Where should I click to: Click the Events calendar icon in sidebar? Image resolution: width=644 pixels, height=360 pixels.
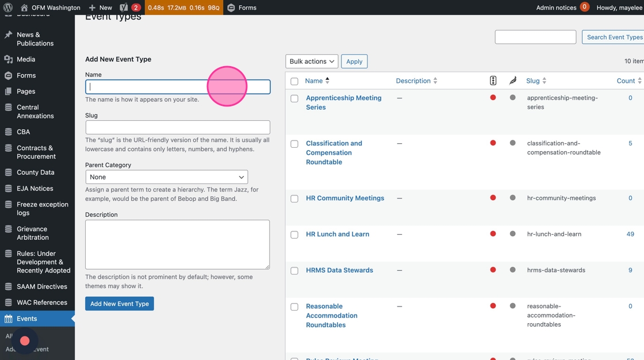click(x=8, y=319)
